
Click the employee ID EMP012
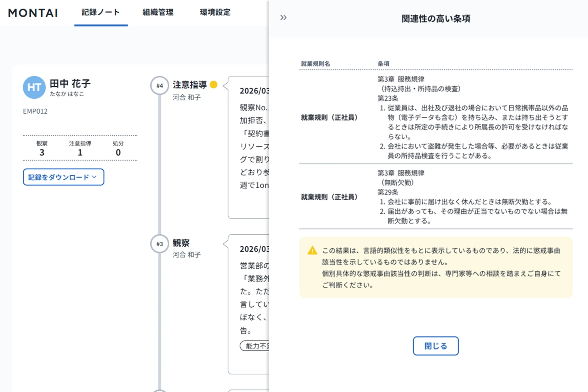pyautogui.click(x=35, y=111)
